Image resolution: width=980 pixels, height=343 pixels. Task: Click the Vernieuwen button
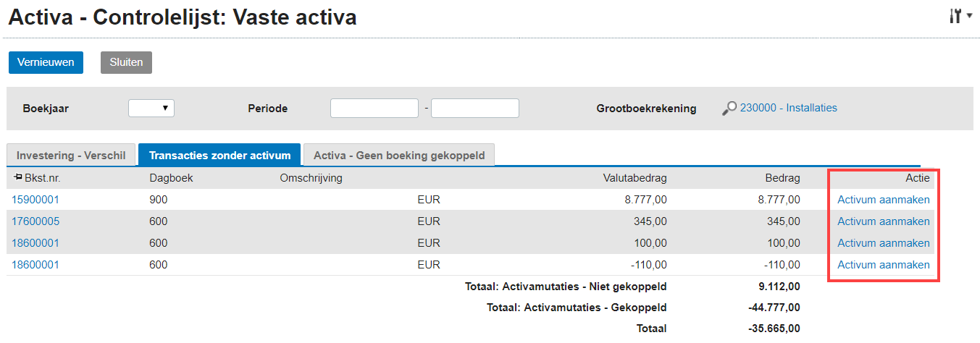(46, 62)
